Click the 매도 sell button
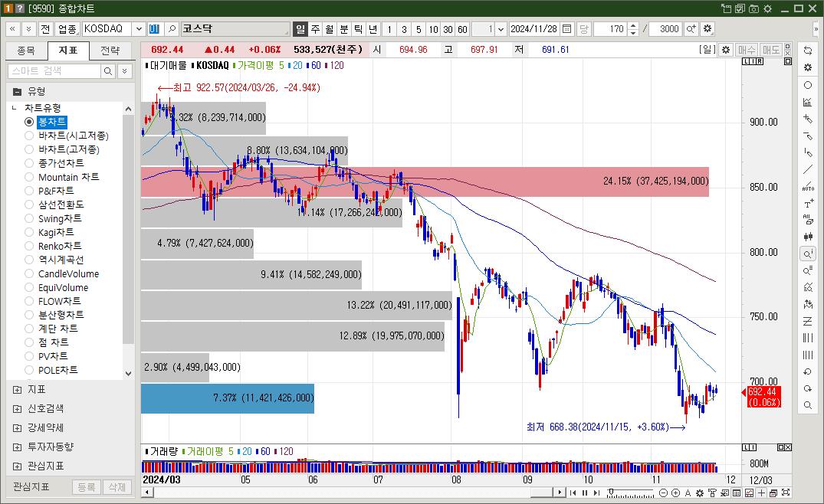The height and width of the screenshot is (504, 824). pyautogui.click(x=771, y=50)
